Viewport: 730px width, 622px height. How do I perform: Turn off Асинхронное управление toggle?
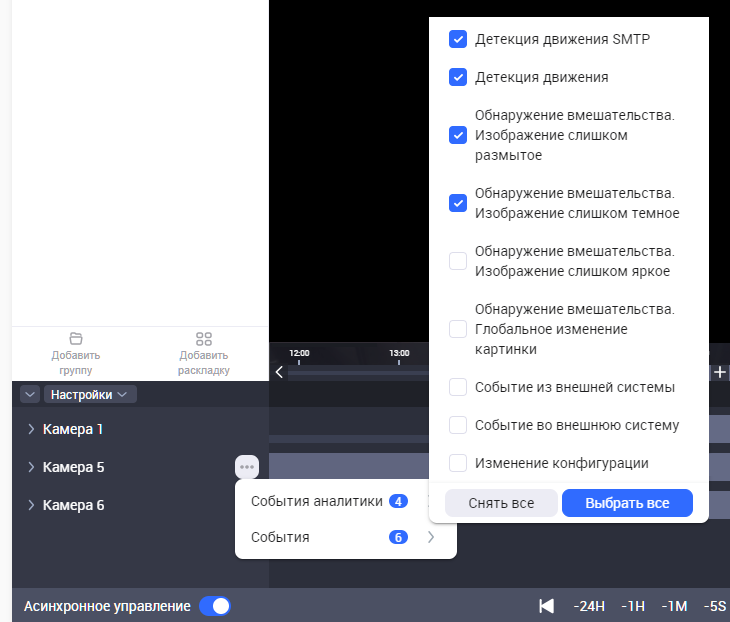(x=214, y=606)
